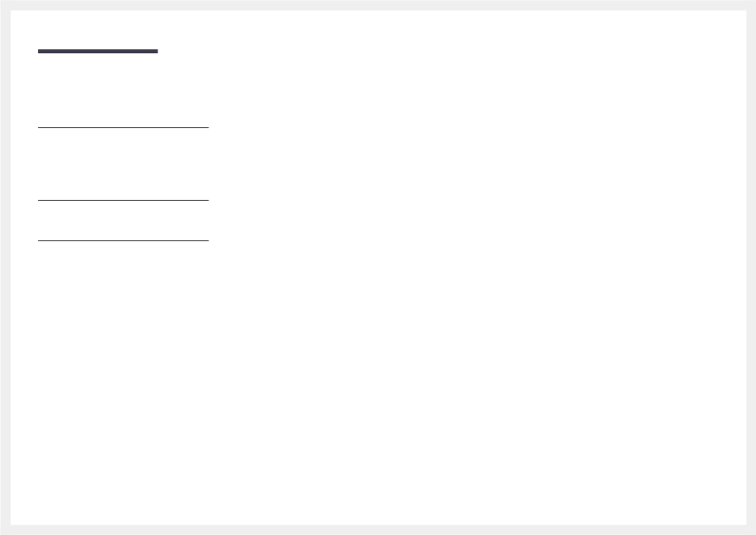The image size is (756, 535).
Task: Select the lowest thin underline field
Action: 123,240
